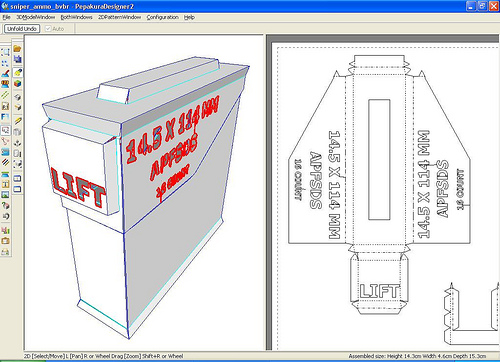Open the File menu

pyautogui.click(x=6, y=17)
